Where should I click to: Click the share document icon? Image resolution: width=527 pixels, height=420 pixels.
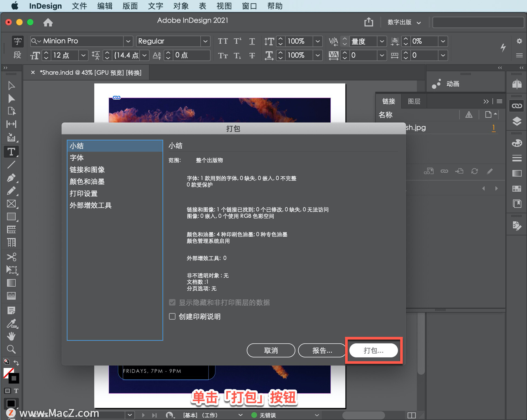click(369, 22)
